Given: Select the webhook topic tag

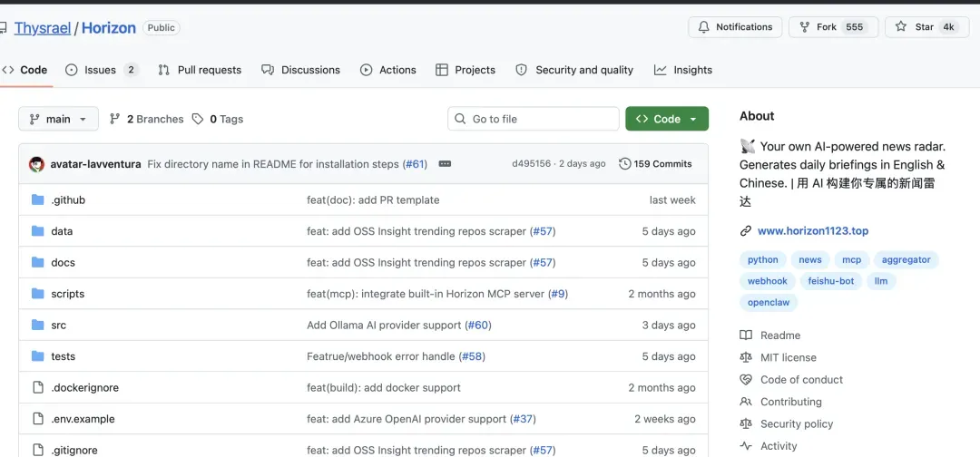Looking at the screenshot, I should (x=768, y=281).
